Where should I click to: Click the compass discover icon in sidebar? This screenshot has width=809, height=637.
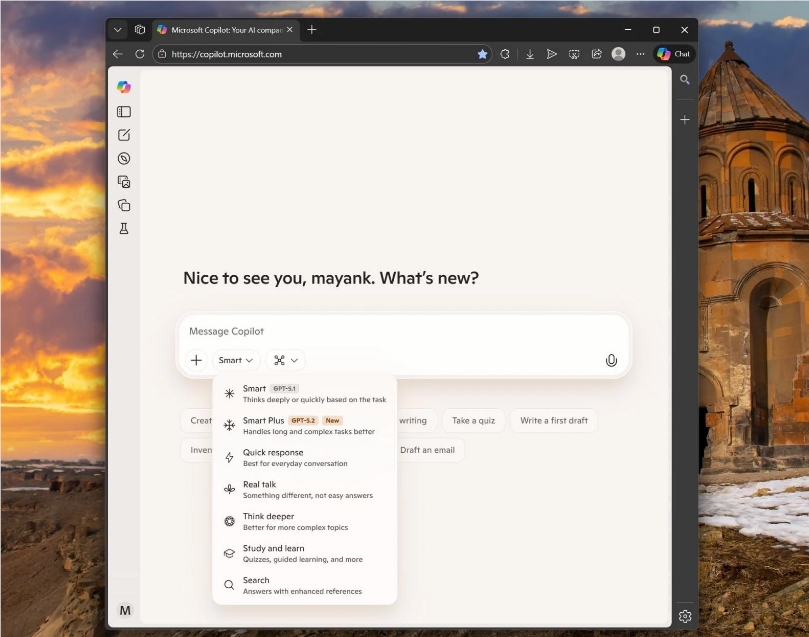[x=123, y=158]
